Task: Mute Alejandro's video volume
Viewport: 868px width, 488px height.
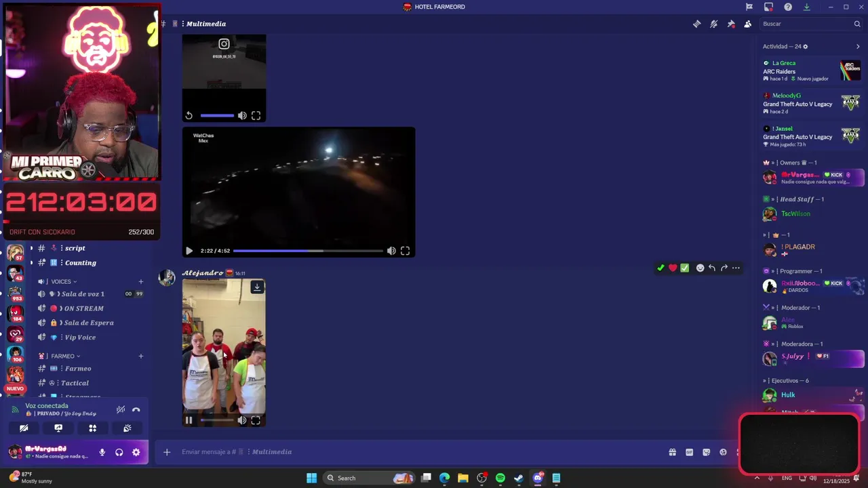Action: pos(242,420)
